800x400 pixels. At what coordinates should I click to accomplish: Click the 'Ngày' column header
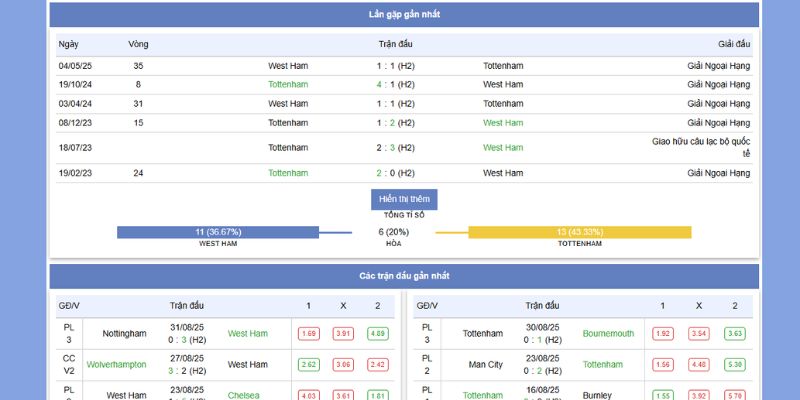68,44
